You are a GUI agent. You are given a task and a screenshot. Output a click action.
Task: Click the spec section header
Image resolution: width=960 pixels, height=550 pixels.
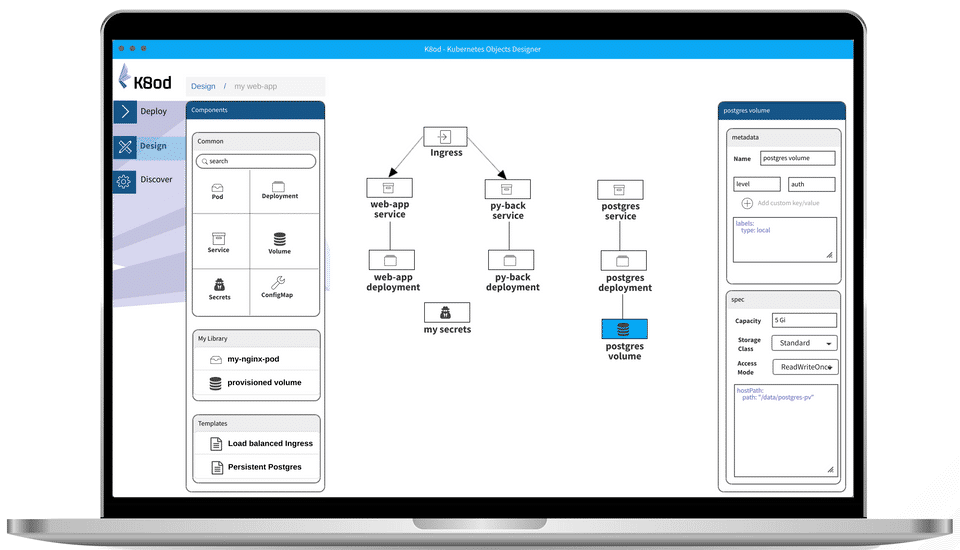783,300
